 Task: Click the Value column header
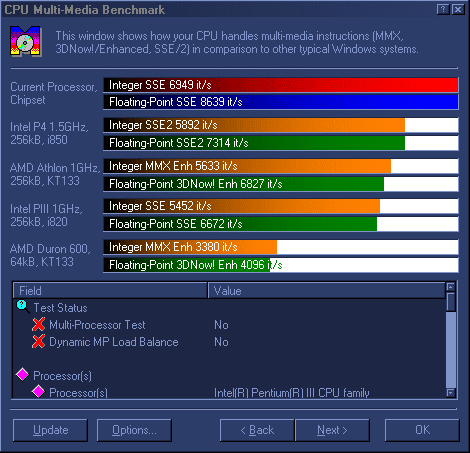click(326, 290)
